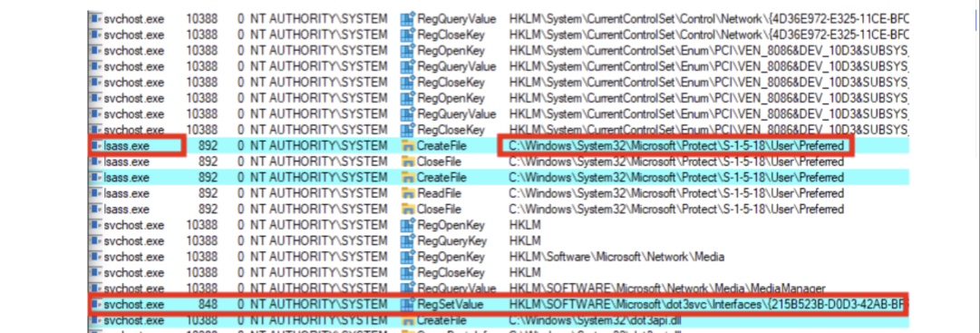The image size is (980, 333).
Task: Click the Preferred file path in ReadFile row
Action: coord(676,193)
